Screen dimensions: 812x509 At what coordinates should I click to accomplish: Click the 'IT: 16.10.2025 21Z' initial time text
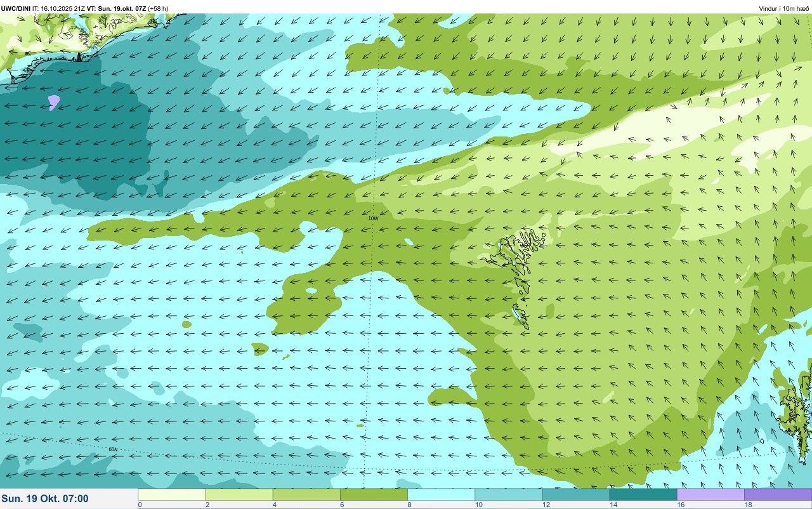[x=59, y=9]
